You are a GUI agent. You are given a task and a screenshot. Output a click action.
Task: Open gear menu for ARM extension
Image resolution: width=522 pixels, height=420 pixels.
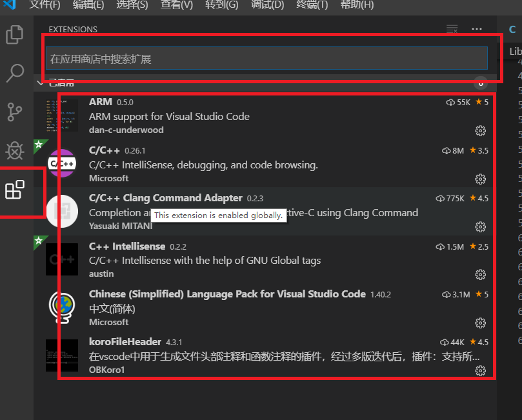(480, 131)
